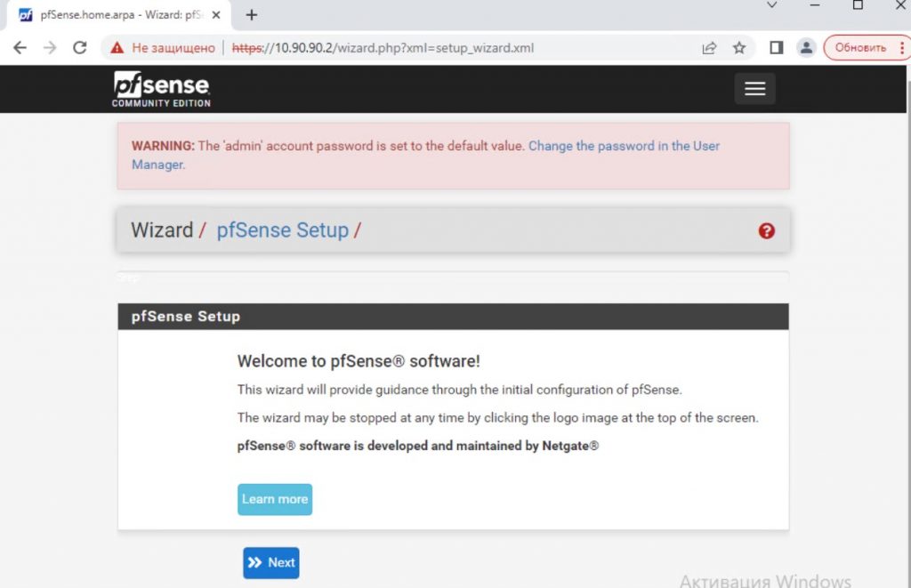Open the browser side panel icon
The width and height of the screenshot is (911, 588).
coord(776,48)
